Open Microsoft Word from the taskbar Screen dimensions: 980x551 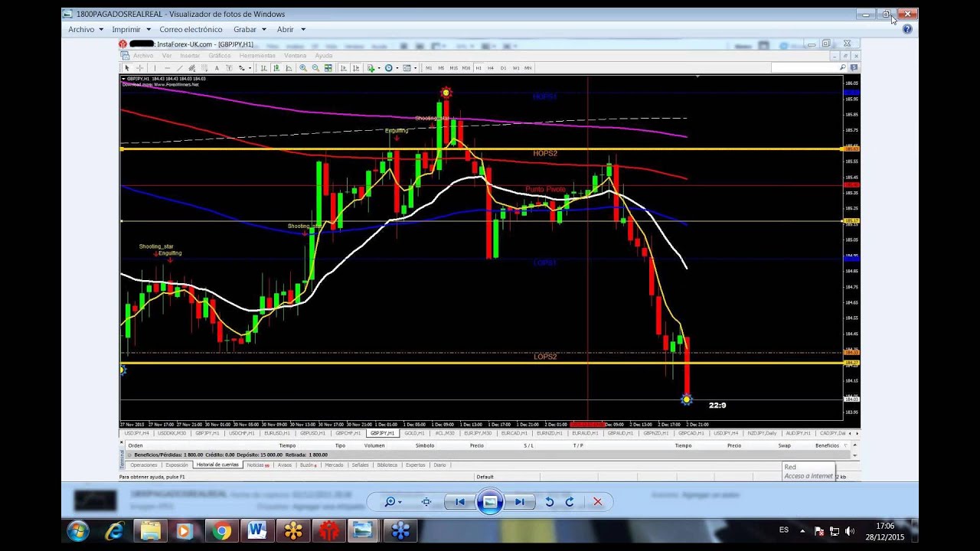[x=256, y=530]
